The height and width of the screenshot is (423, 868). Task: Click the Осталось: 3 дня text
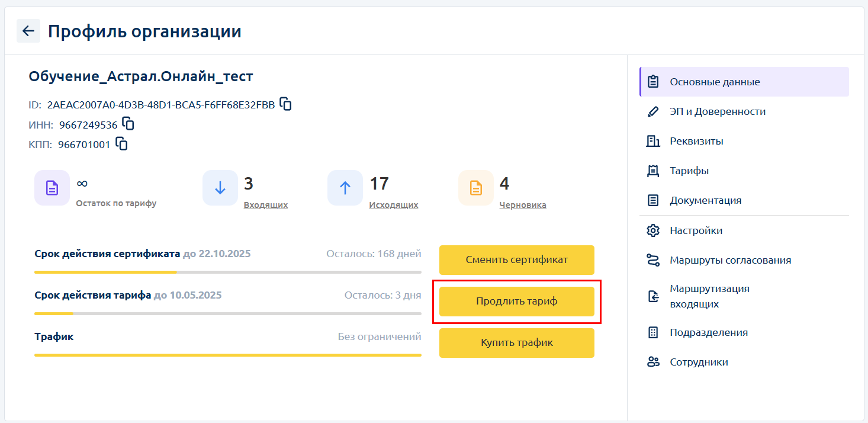click(383, 295)
